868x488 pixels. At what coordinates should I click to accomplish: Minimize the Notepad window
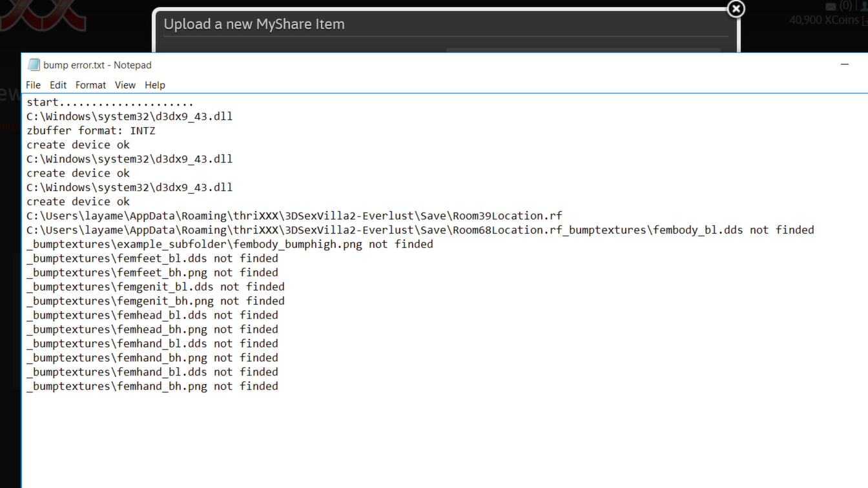pos(844,65)
